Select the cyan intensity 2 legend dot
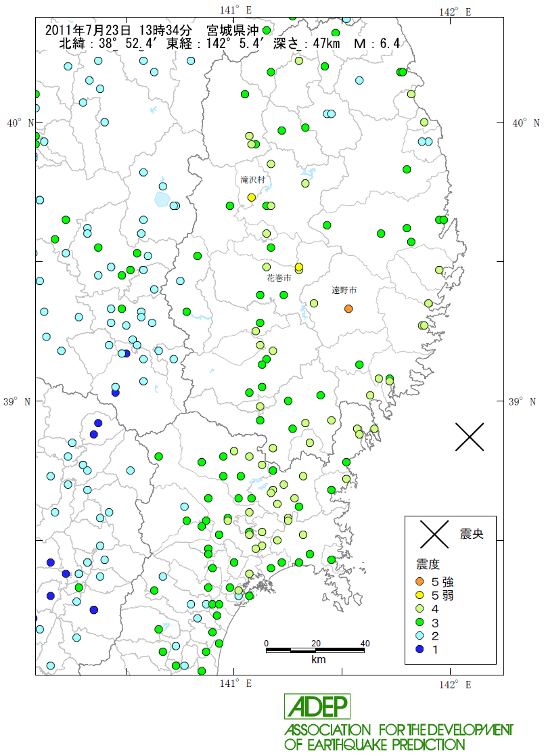 point(420,636)
